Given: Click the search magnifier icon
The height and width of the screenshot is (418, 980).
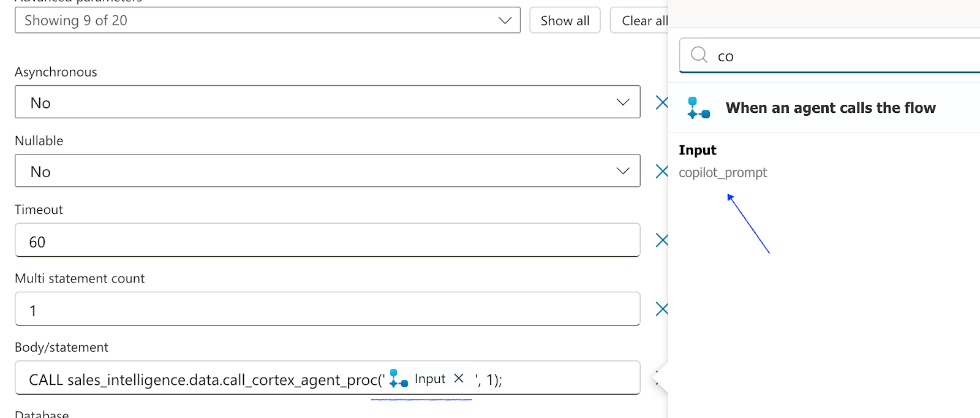Looking at the screenshot, I should click(x=699, y=55).
